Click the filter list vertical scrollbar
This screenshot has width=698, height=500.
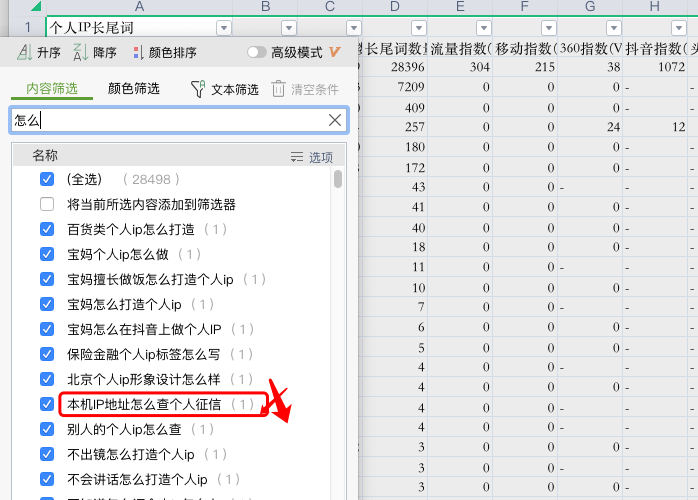click(x=338, y=180)
